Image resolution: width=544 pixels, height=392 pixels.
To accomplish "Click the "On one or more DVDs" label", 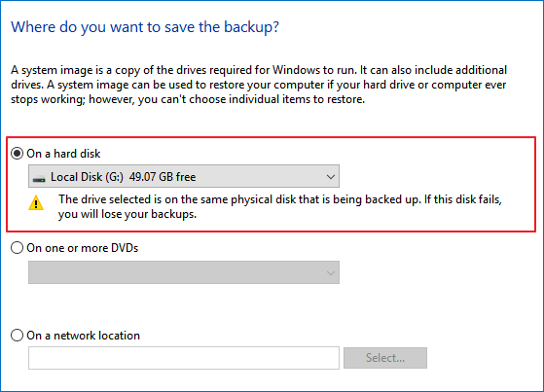I will point(83,248).
